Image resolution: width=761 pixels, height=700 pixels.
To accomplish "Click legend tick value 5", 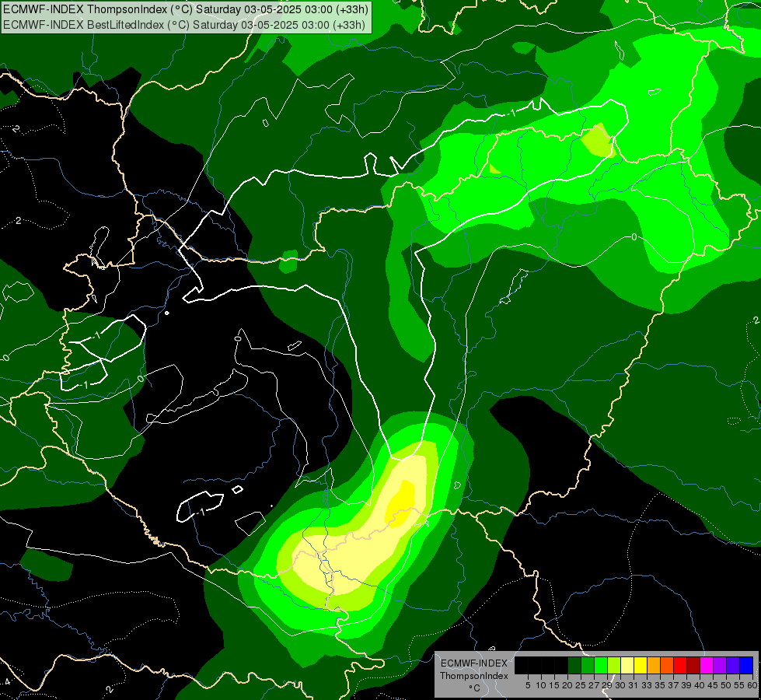I will tap(528, 685).
